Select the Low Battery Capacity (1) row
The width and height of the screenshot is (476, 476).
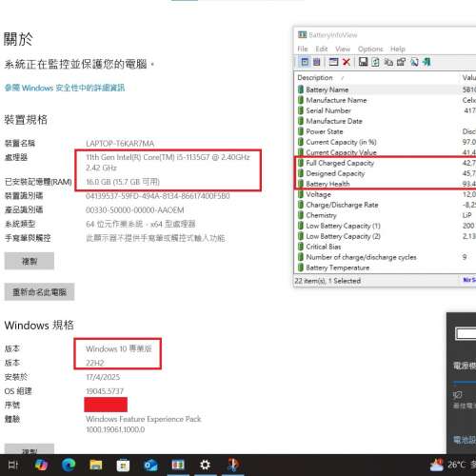[386, 226]
